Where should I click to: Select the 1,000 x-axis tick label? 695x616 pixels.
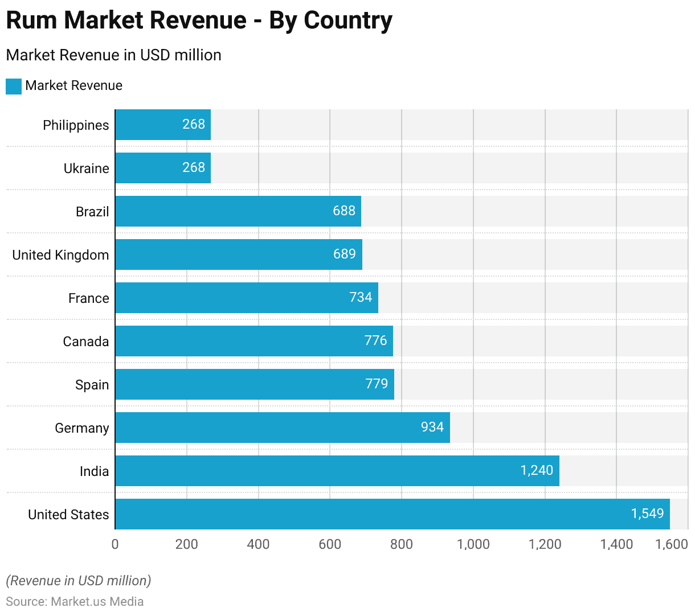click(473, 544)
